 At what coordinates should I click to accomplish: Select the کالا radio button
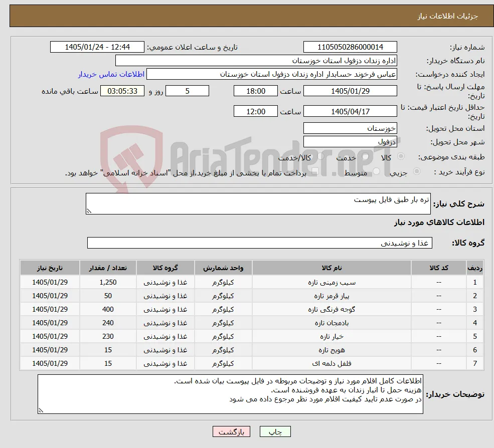tap(401, 156)
